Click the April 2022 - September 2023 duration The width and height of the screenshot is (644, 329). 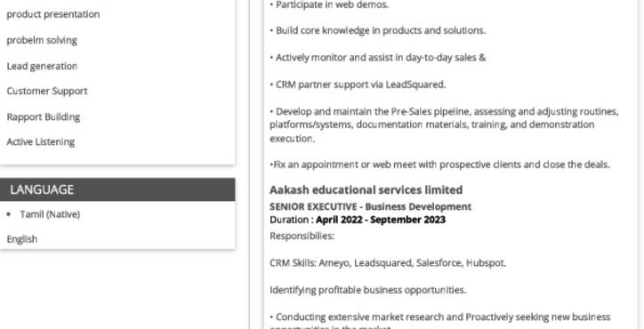[x=381, y=220]
